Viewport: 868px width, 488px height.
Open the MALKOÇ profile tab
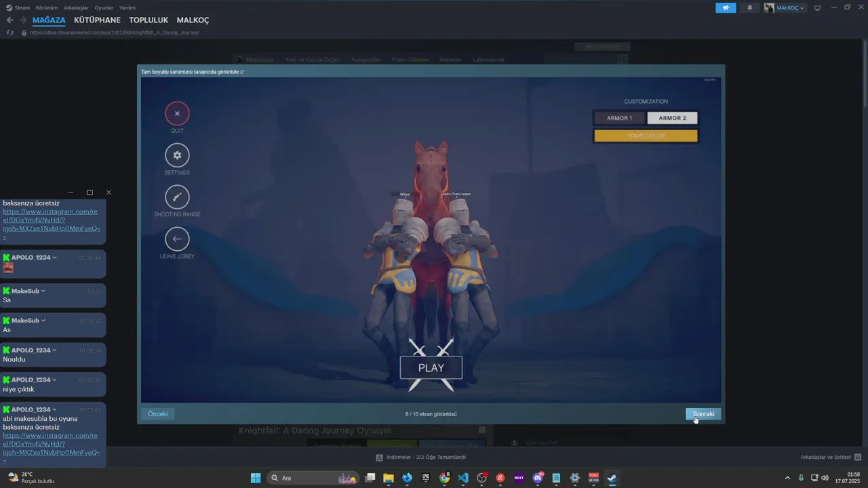pyautogui.click(x=193, y=20)
